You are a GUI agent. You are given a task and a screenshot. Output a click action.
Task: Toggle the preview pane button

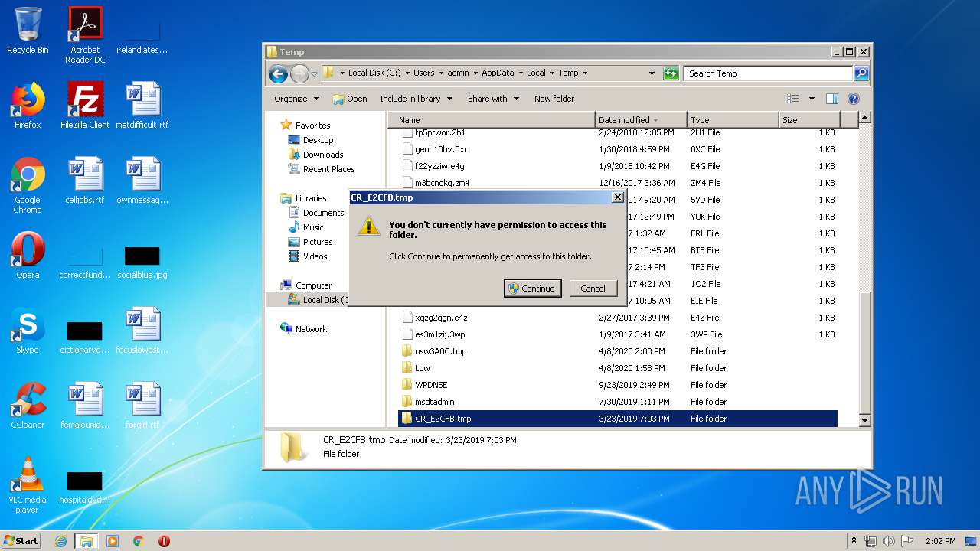pos(832,99)
